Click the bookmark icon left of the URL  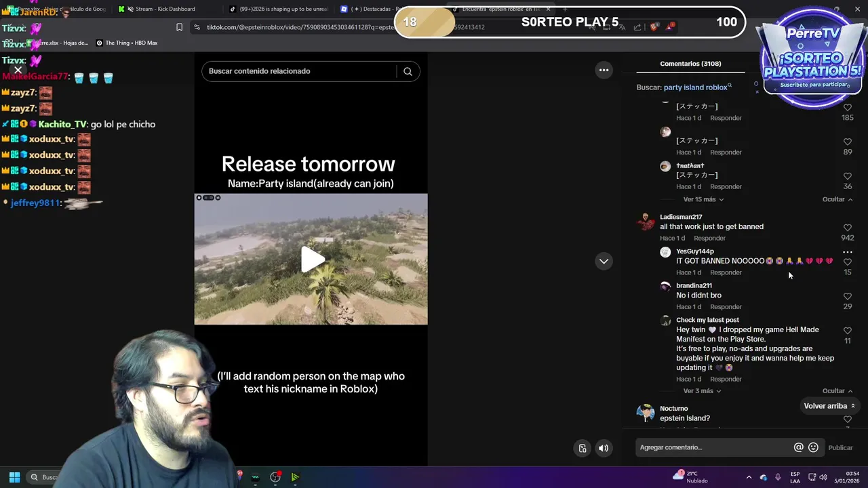click(x=179, y=27)
